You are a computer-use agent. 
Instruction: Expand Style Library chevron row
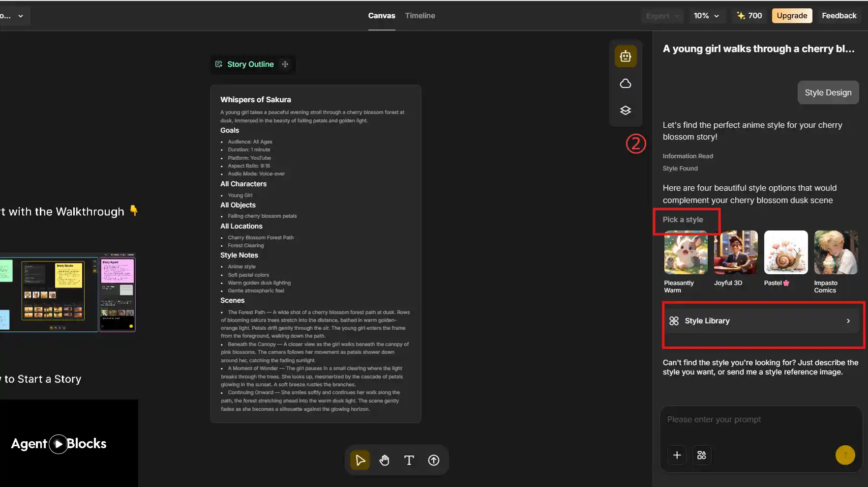pyautogui.click(x=763, y=321)
